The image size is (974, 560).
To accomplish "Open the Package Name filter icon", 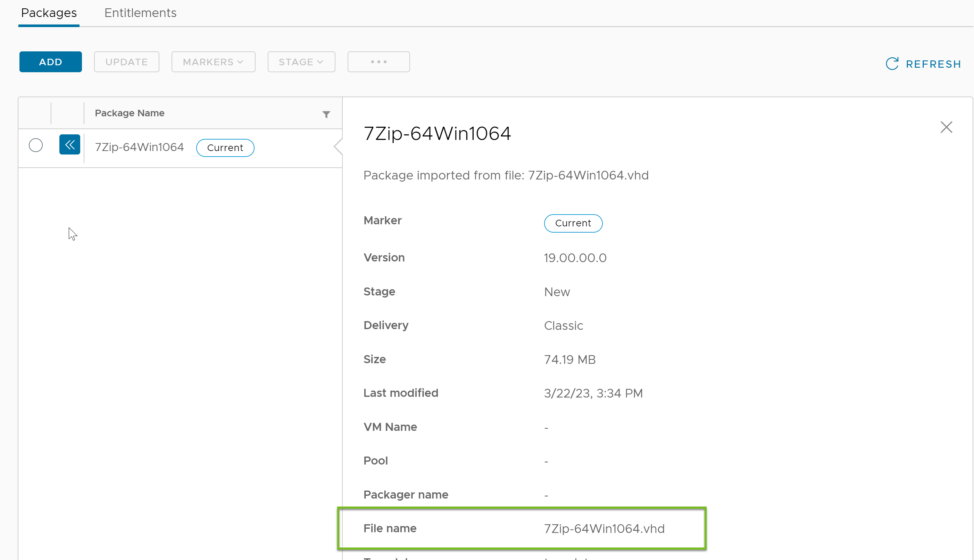I will point(326,114).
